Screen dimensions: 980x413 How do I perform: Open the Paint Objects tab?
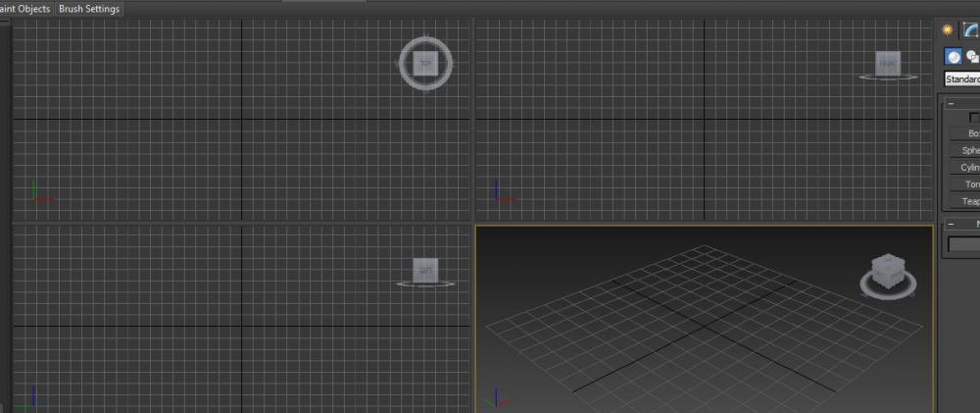pyautogui.click(x=25, y=10)
